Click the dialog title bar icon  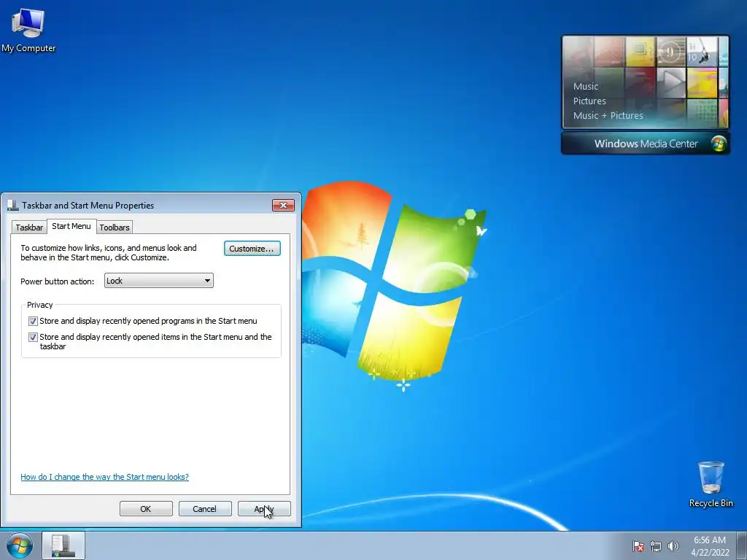[x=12, y=205]
